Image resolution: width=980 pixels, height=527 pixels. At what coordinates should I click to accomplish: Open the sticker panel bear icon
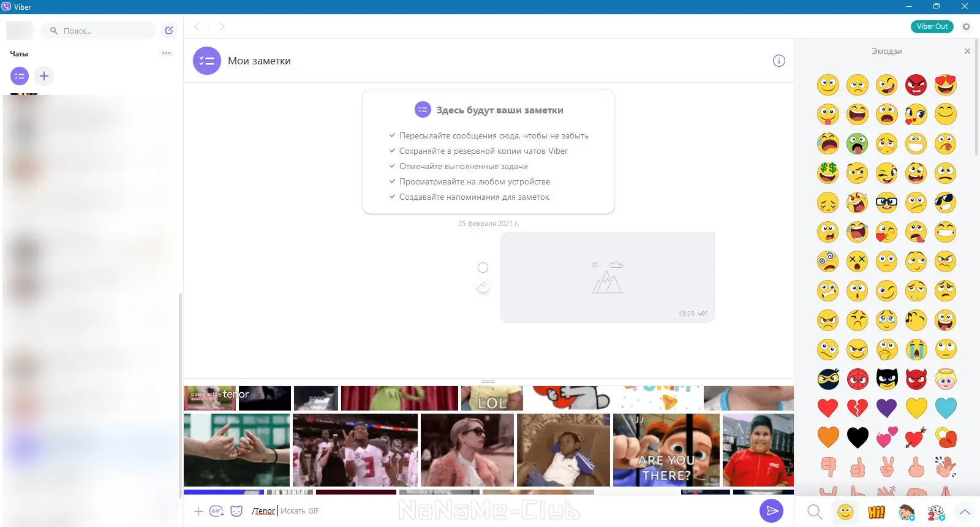[x=236, y=511]
